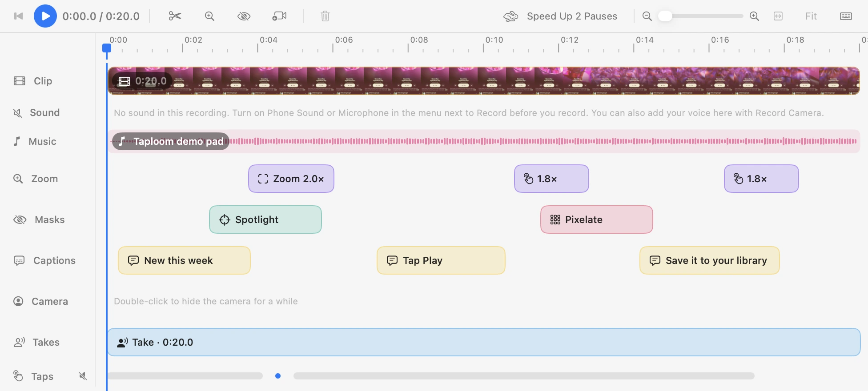The width and height of the screenshot is (868, 391).
Task: Click the trash delete icon
Action: tap(325, 16)
